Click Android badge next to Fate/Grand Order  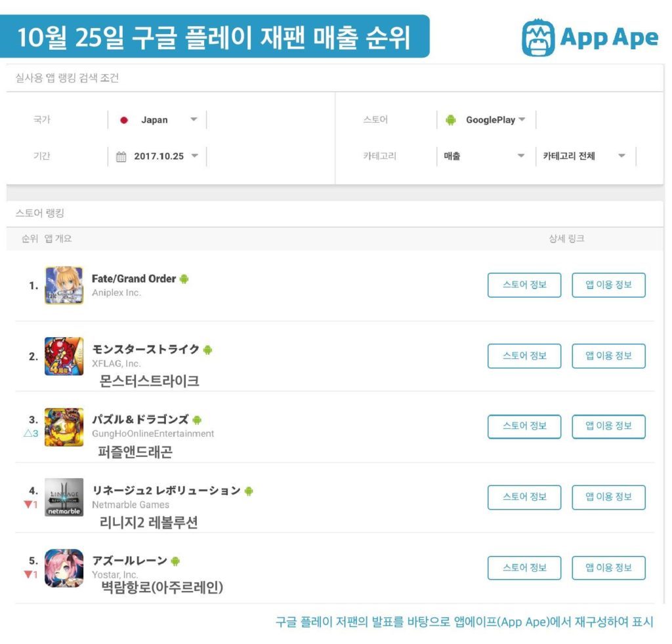[184, 279]
